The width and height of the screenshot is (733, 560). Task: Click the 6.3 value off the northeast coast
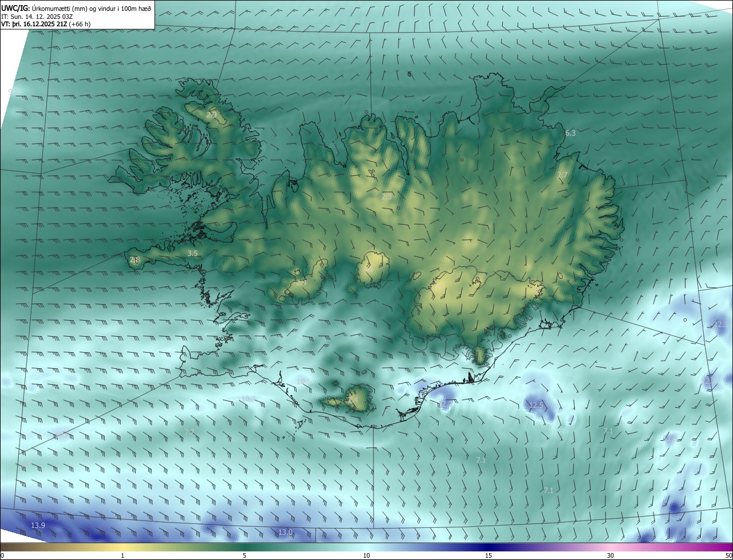[570, 133]
